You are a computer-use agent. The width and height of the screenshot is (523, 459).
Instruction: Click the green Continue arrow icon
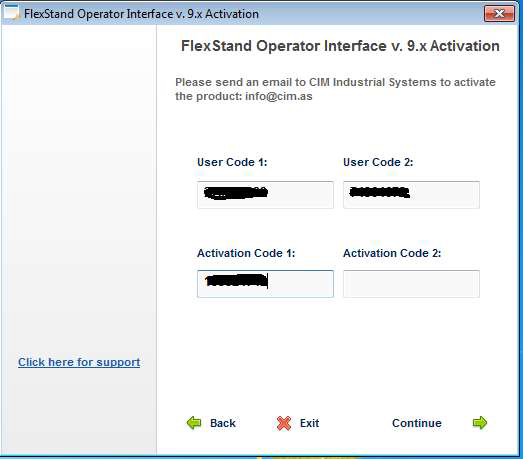point(480,423)
